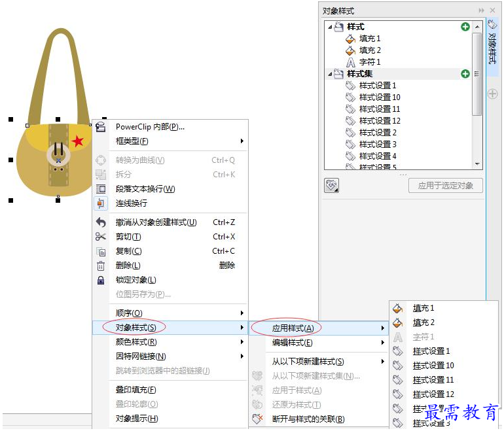Collapse the 样式集 tree group

[330, 74]
